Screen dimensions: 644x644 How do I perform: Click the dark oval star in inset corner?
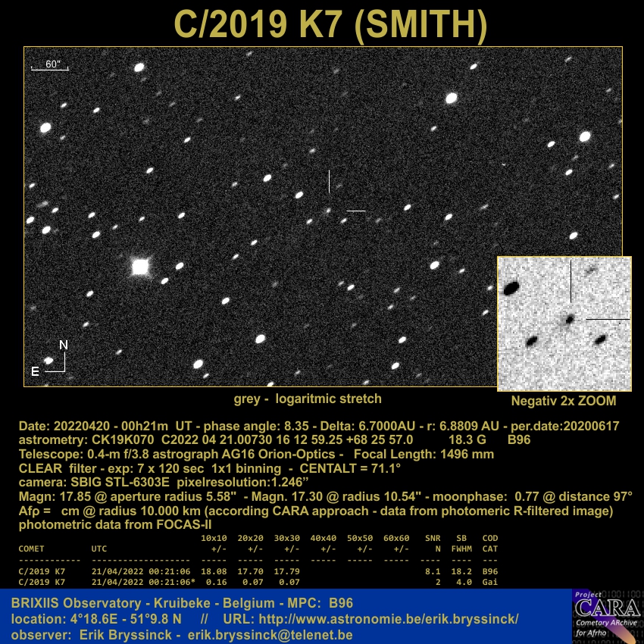click(x=511, y=288)
